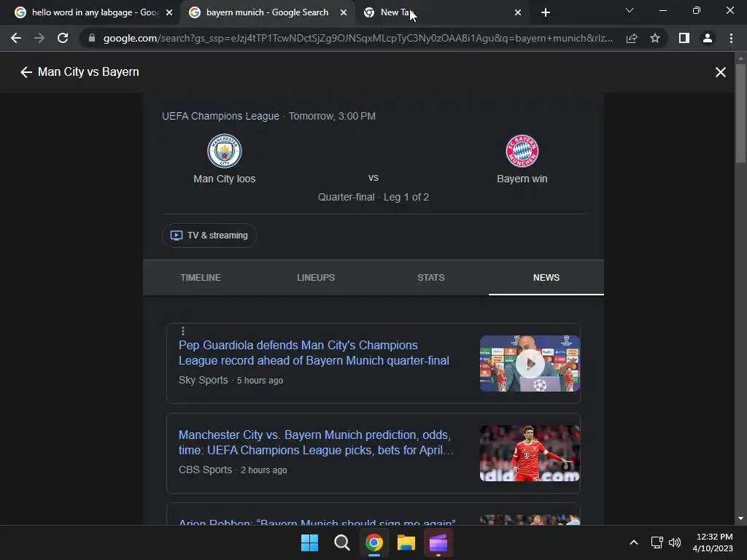Open a new browser tab
Image resolution: width=747 pixels, height=560 pixels.
(546, 12)
